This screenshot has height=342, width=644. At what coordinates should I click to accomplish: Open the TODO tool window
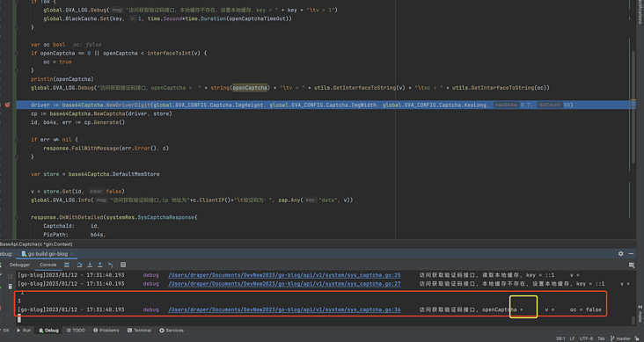pyautogui.click(x=76, y=330)
